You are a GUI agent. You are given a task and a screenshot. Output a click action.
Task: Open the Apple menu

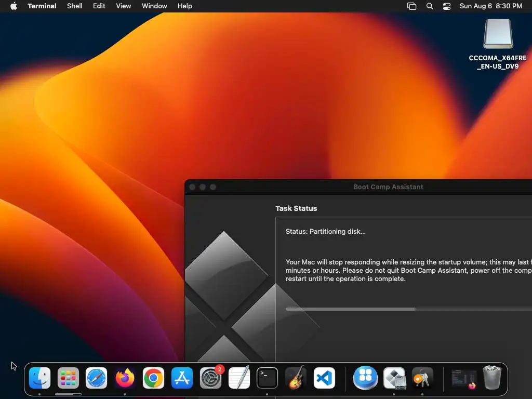click(14, 6)
